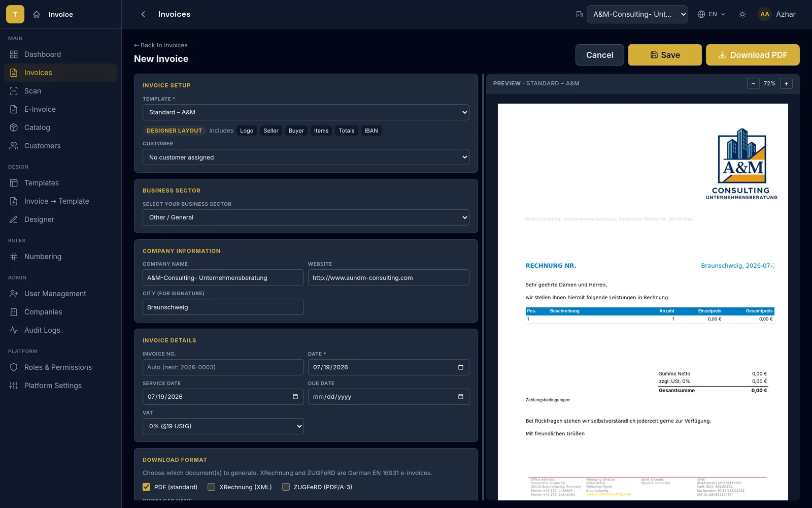
Task: Navigate to Templates page
Action: coord(61,183)
